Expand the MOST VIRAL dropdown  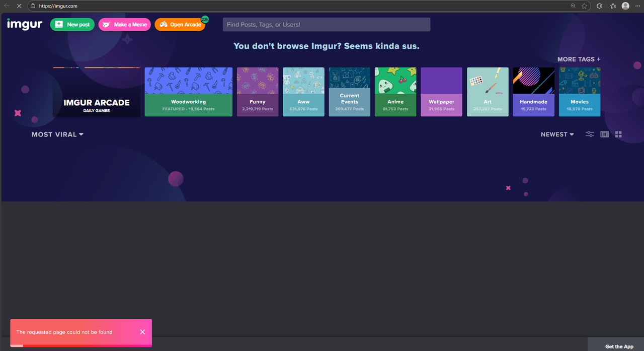(x=57, y=134)
